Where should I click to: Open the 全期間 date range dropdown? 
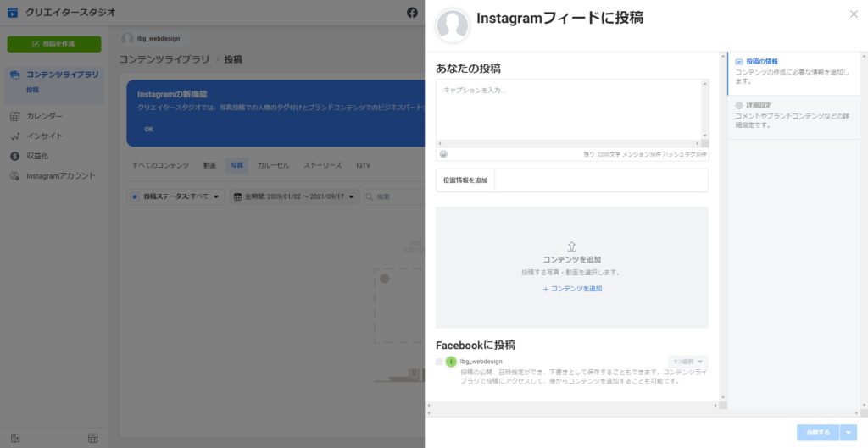coord(294,196)
